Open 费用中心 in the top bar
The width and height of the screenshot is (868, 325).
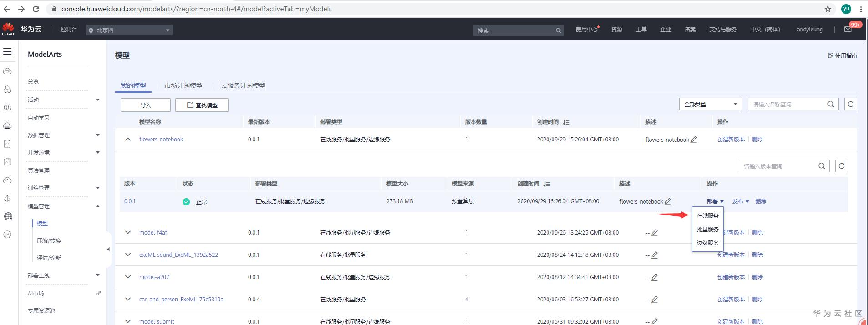pos(587,29)
